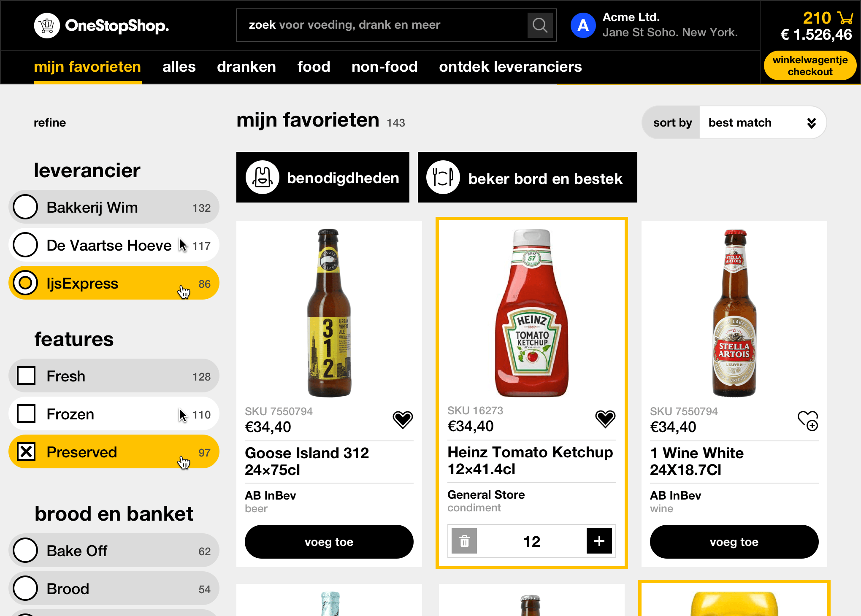Enable the Fresh feature checkbox

tap(26, 376)
